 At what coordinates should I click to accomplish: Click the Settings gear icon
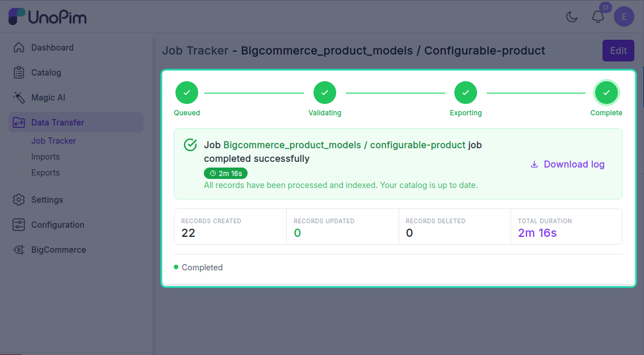click(x=19, y=200)
